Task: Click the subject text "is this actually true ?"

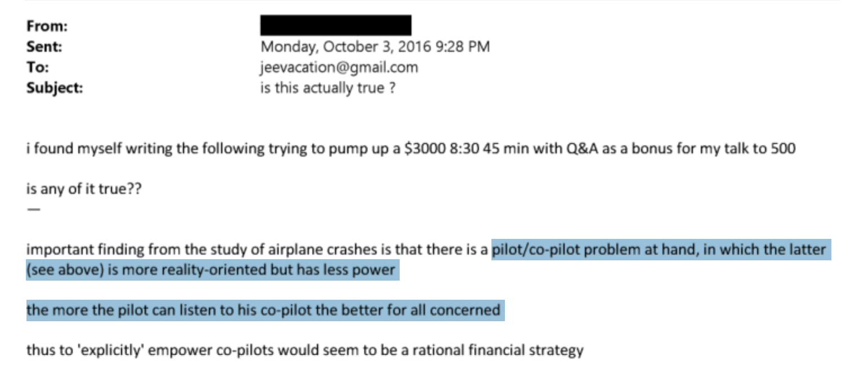Action: [327, 88]
